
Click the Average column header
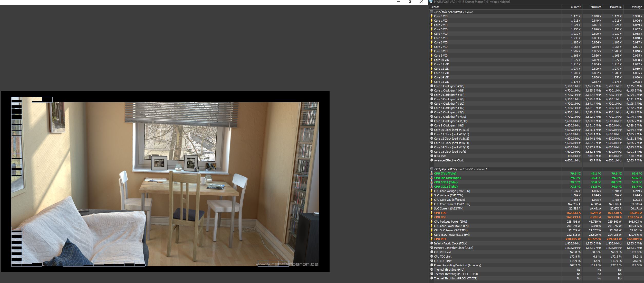click(636, 7)
